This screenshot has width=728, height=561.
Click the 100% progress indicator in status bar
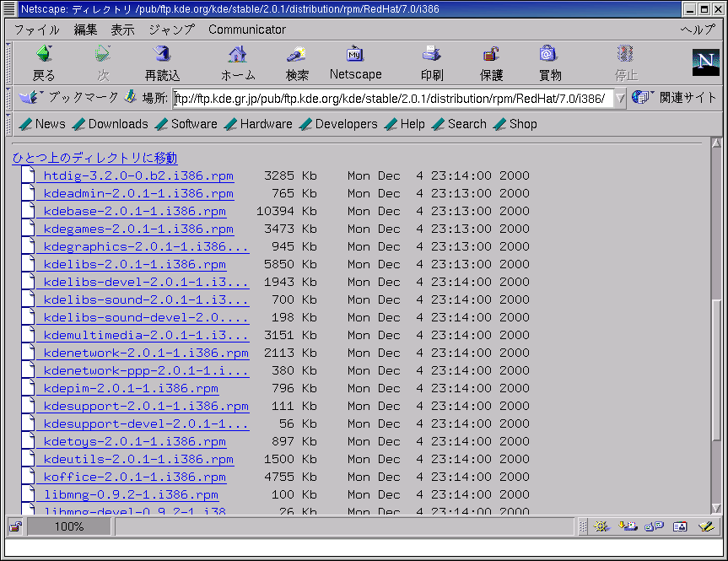pos(69,526)
